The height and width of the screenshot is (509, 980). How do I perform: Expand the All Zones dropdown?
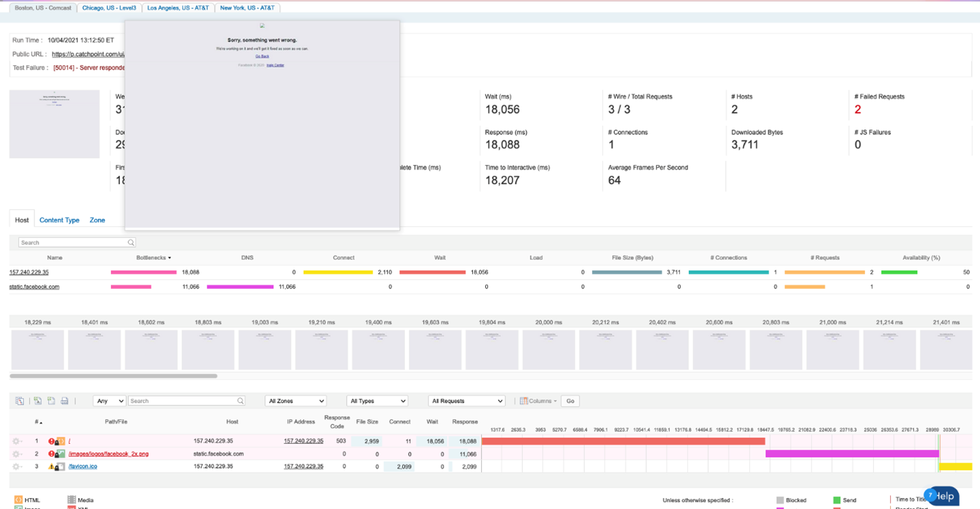[295, 401]
